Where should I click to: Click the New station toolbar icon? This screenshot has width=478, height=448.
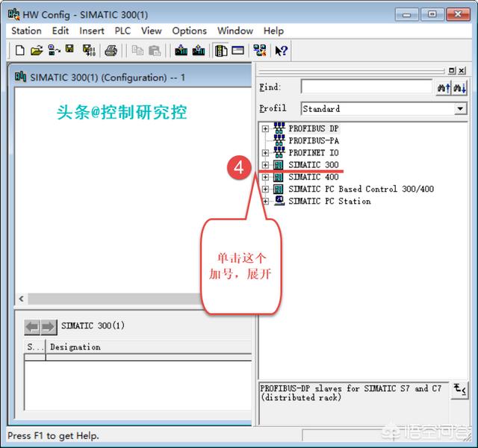20,50
